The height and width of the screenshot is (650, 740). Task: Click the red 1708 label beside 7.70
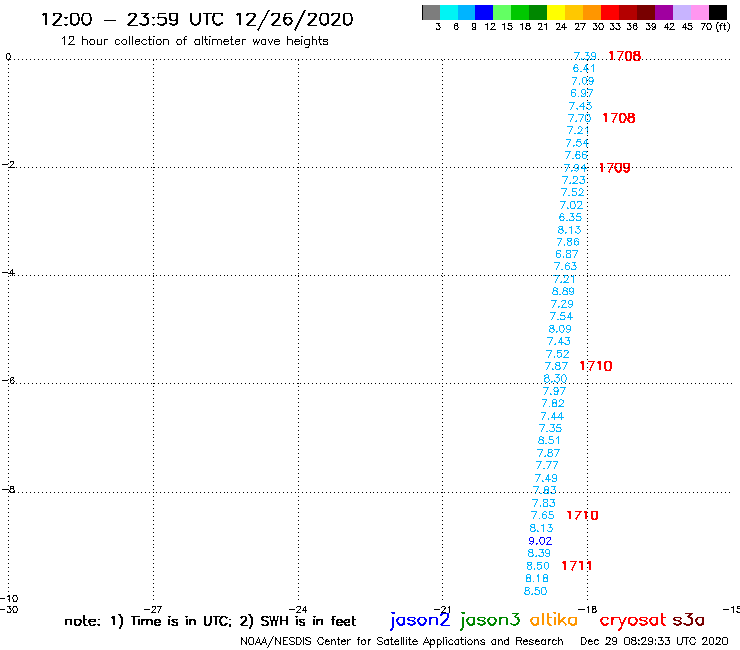tap(619, 118)
